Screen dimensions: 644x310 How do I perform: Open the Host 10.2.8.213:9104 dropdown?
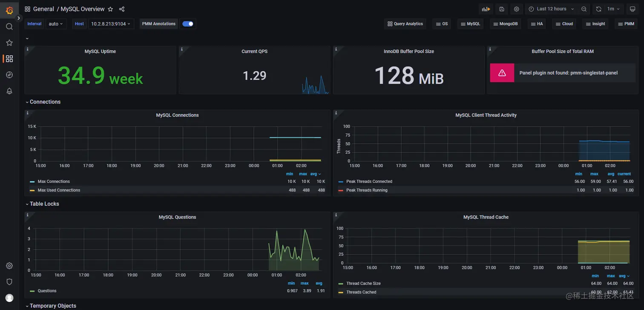click(111, 24)
